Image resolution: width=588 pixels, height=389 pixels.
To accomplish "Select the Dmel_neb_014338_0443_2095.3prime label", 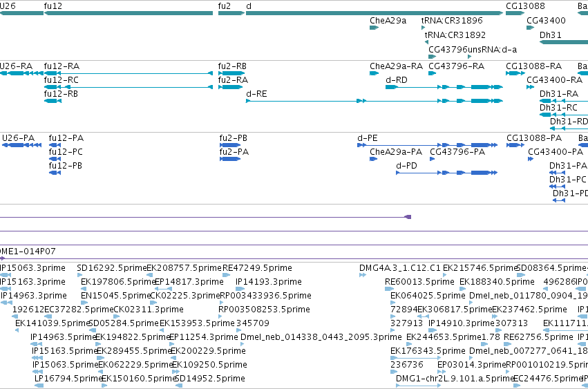I will (321, 337).
